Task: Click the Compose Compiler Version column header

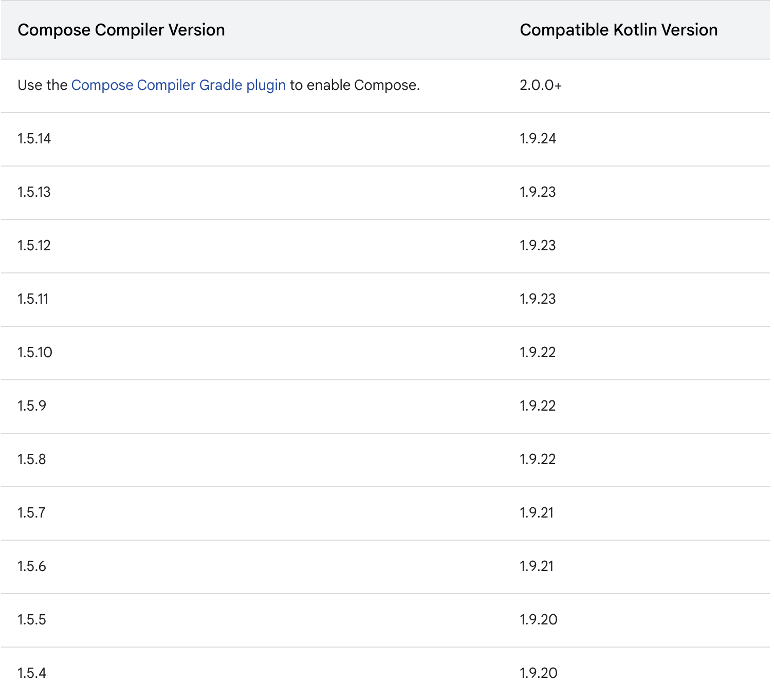Action: [x=121, y=30]
